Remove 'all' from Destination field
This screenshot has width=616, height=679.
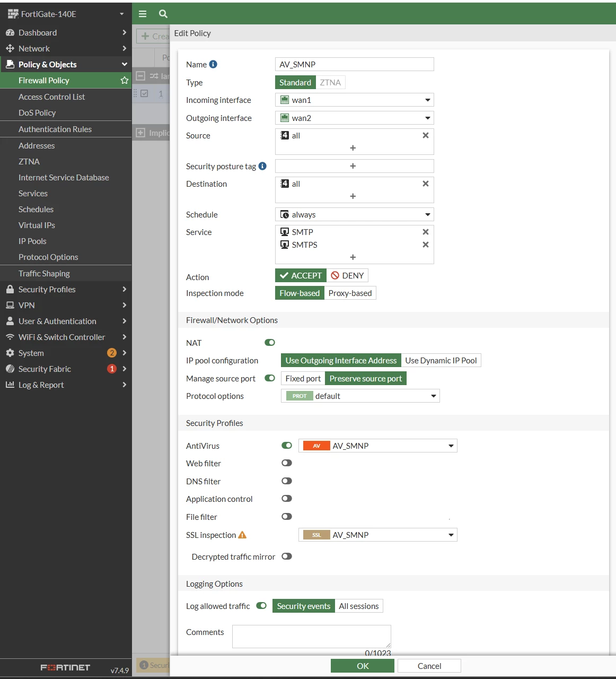(x=425, y=184)
